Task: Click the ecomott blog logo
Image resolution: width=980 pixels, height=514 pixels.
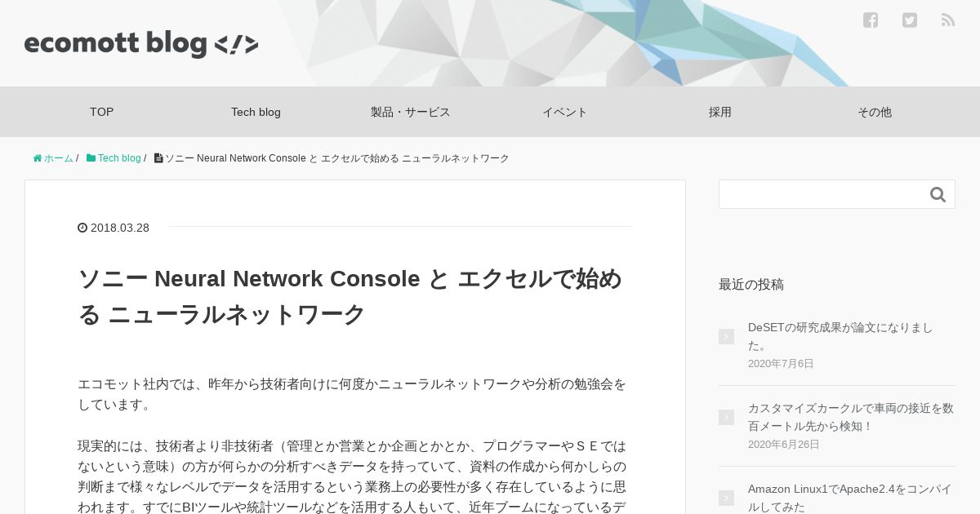Action: pos(141,44)
